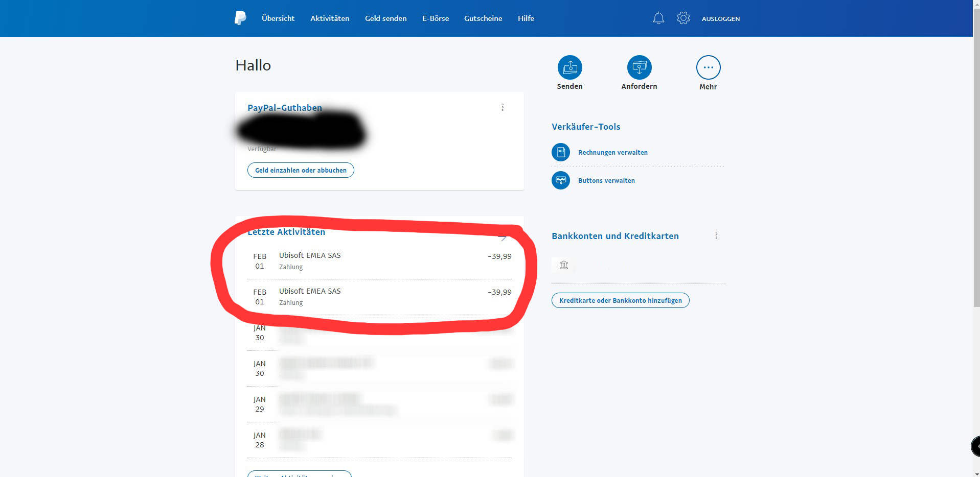The image size is (980, 477).
Task: Click the Senden icon
Action: (x=570, y=67)
